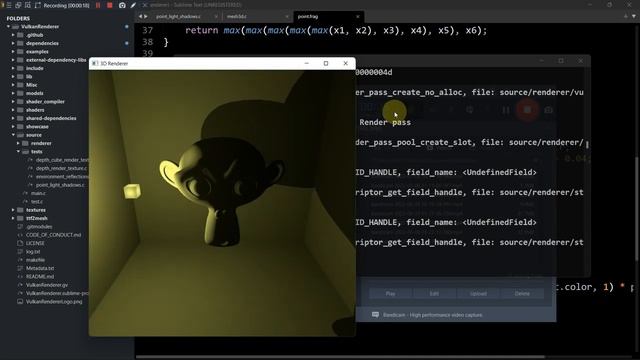Viewport: 640px width, 360px height.
Task: Click the tab-scroll left arrow in Sublime
Action: tap(140, 16)
